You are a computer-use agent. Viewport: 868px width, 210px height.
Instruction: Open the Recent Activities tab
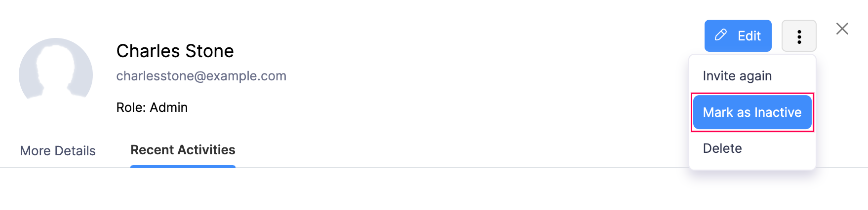tap(183, 150)
